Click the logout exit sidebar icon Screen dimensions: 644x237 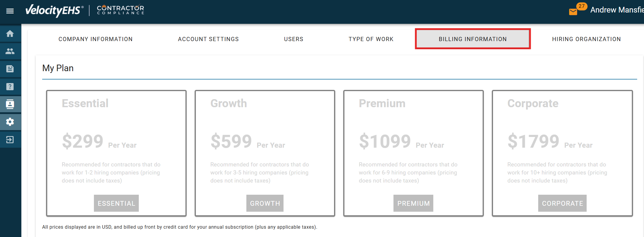[x=10, y=140]
